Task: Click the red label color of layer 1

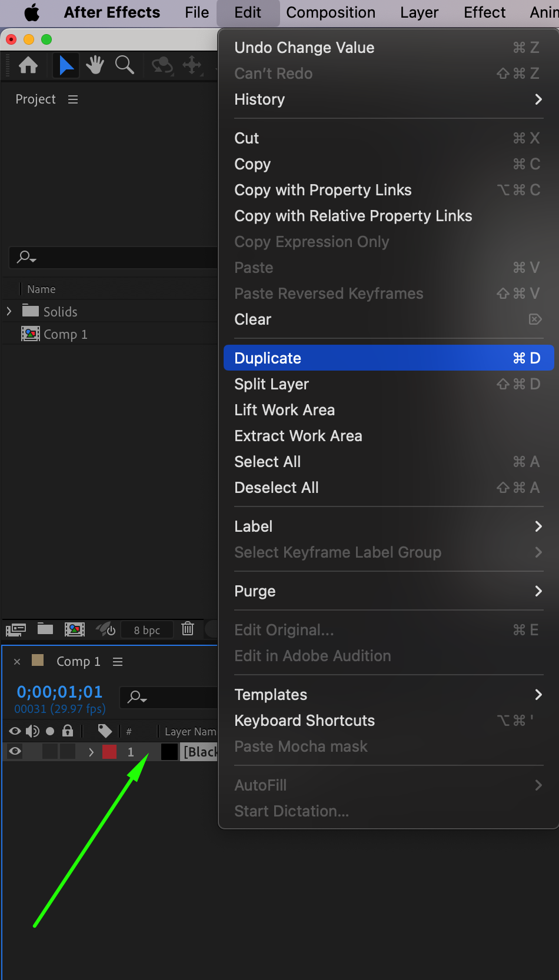Action: 109,752
